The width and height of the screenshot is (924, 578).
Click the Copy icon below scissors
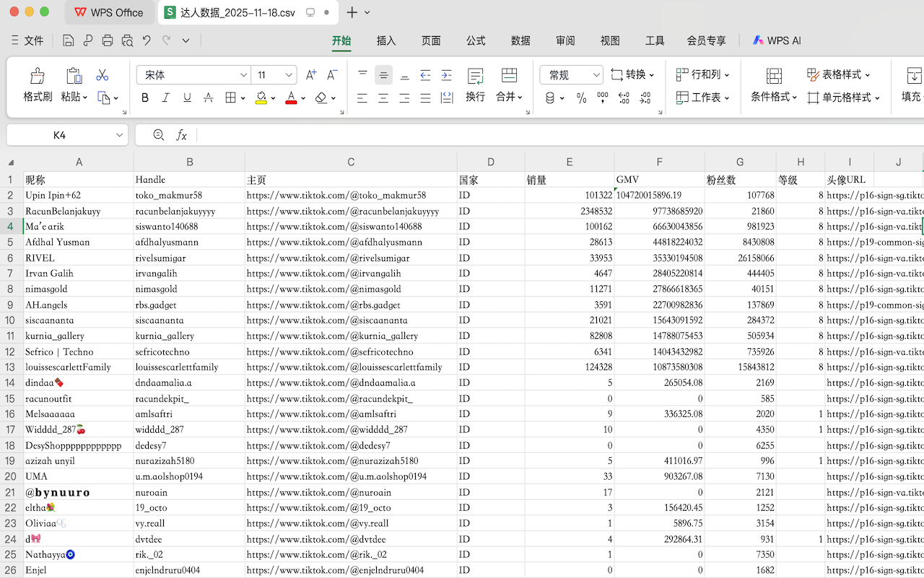point(104,98)
